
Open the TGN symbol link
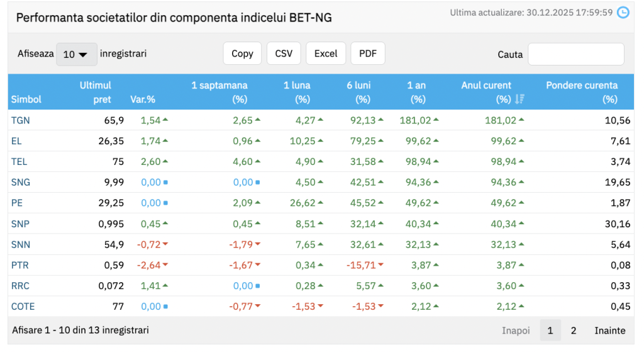point(19,120)
